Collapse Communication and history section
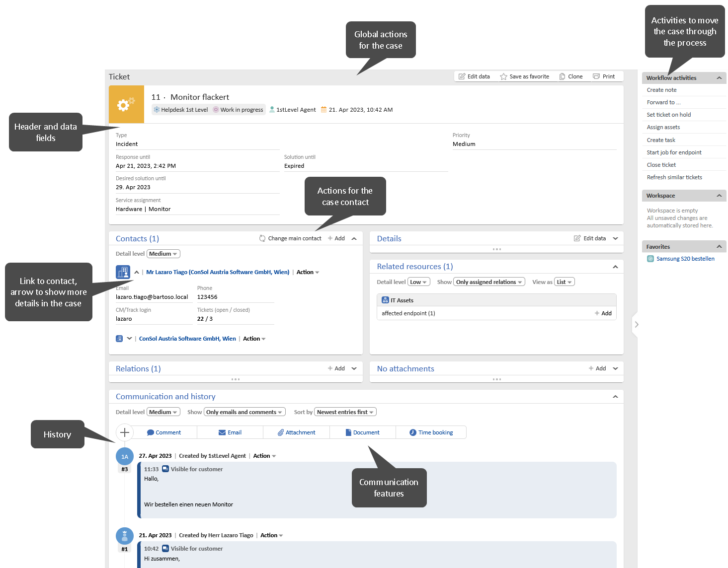This screenshot has width=728, height=568. tap(615, 396)
